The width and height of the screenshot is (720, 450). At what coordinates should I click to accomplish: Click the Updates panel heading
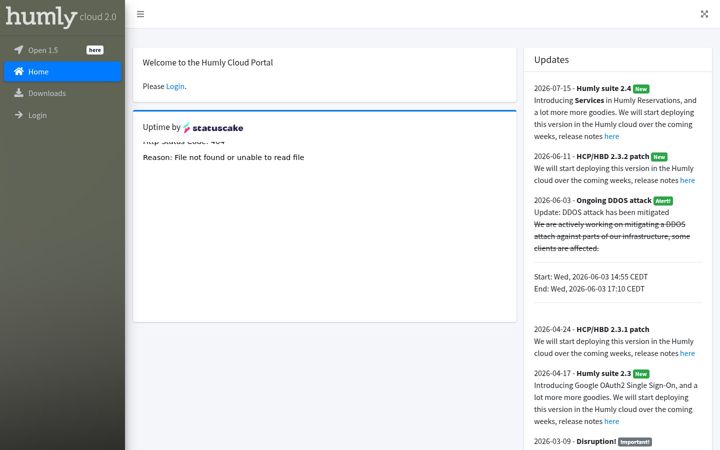[551, 60]
